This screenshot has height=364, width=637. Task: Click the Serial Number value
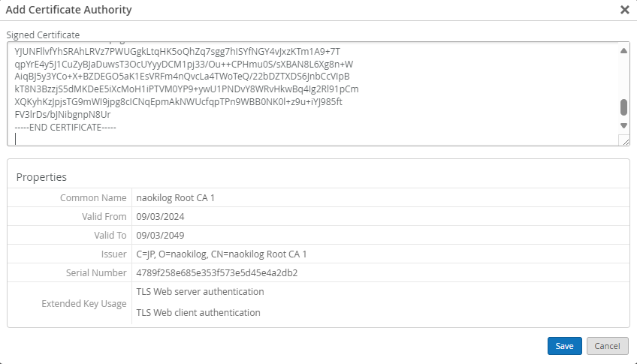217,272
